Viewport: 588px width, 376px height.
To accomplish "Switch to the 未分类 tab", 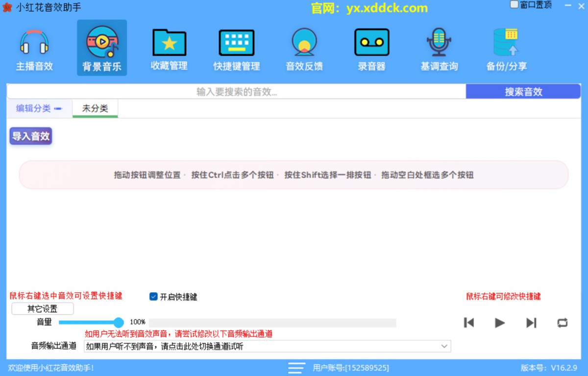I will click(x=95, y=108).
